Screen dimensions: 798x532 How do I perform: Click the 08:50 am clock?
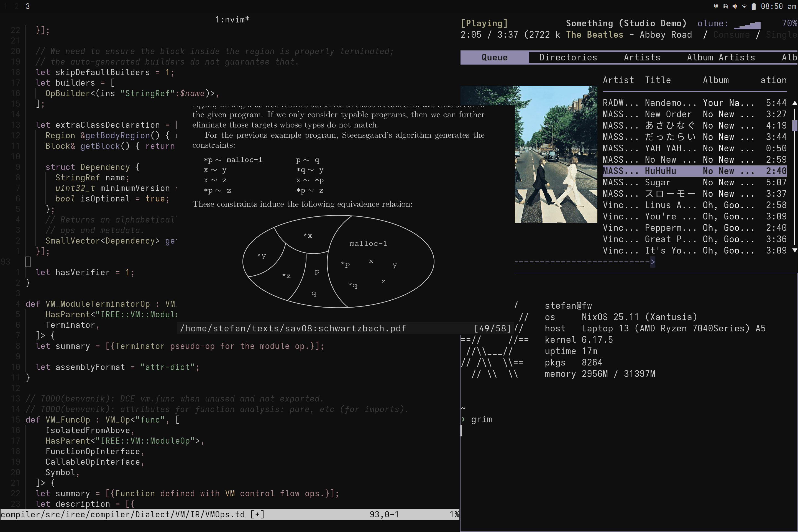778,6
